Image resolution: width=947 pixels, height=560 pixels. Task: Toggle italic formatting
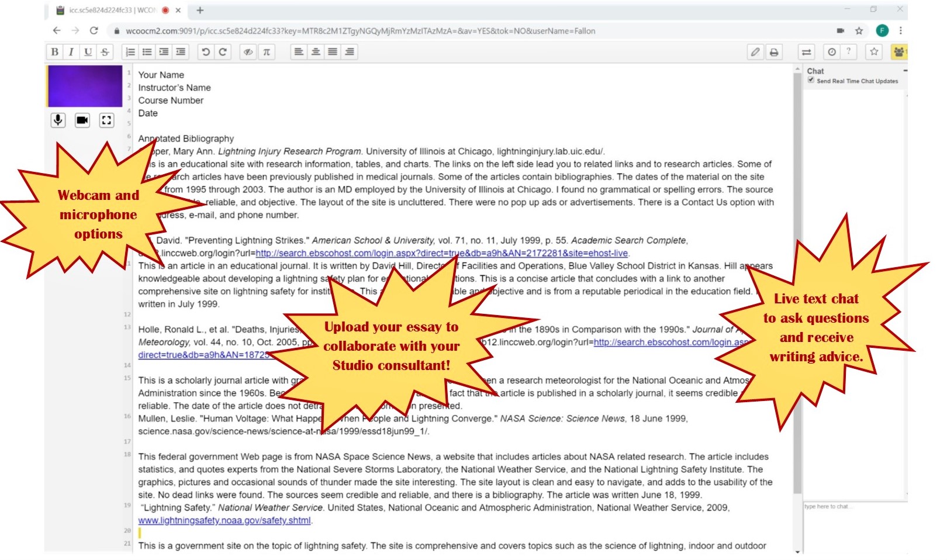click(71, 52)
